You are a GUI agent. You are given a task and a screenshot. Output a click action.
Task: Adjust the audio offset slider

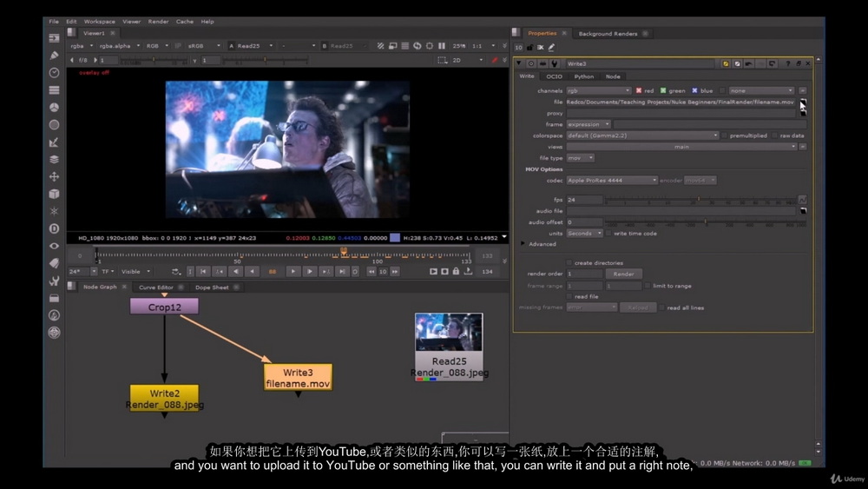(705, 222)
